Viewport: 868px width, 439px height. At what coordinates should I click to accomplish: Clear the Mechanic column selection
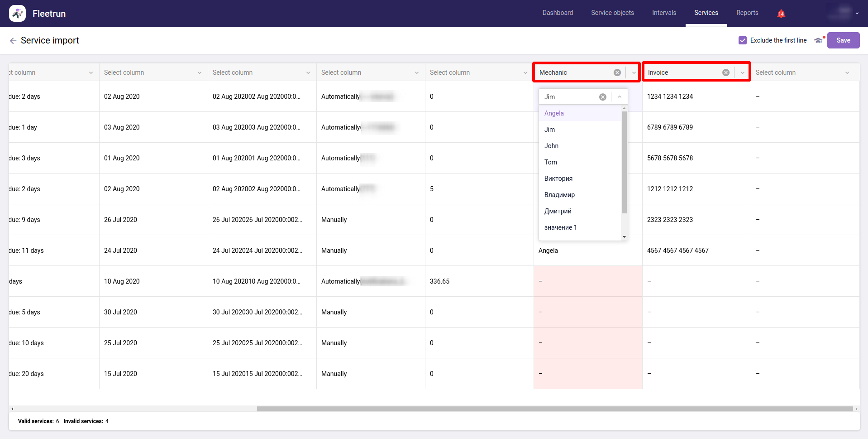point(617,72)
